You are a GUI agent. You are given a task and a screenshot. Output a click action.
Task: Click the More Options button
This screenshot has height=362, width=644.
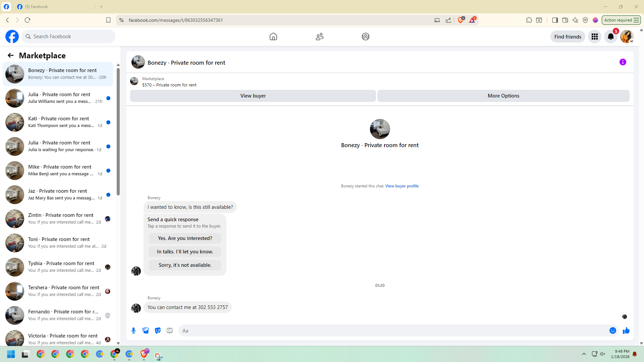pyautogui.click(x=503, y=96)
